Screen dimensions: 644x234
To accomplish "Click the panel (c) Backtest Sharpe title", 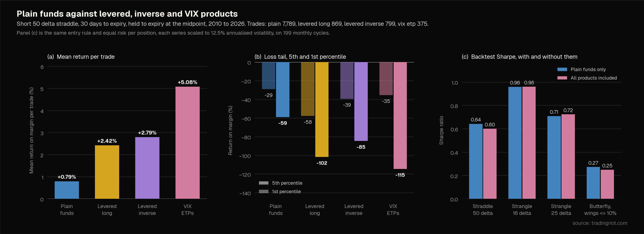I will tap(519, 57).
